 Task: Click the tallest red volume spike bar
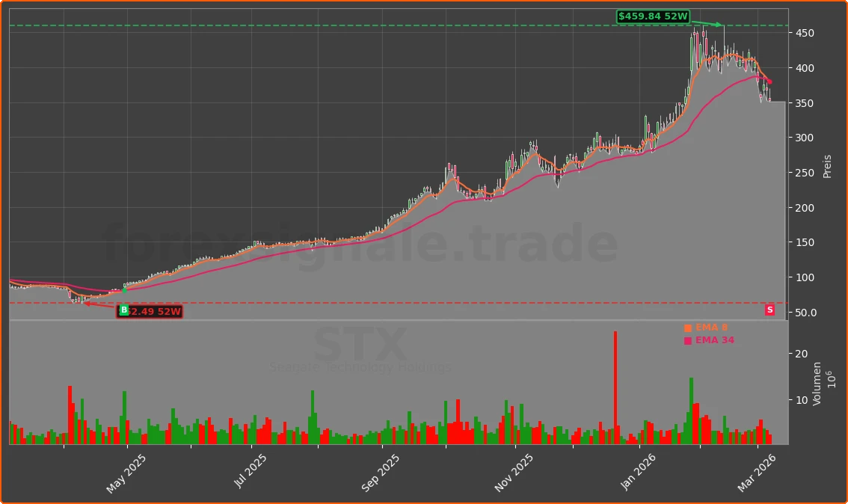pyautogui.click(x=614, y=385)
